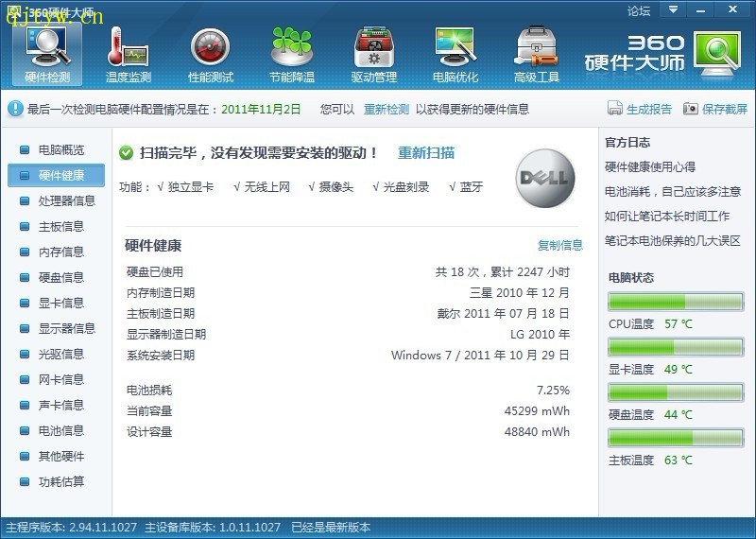Click the 63 ℃ motherboard temperature reading
The width and height of the screenshot is (756, 539).
pyautogui.click(x=679, y=461)
